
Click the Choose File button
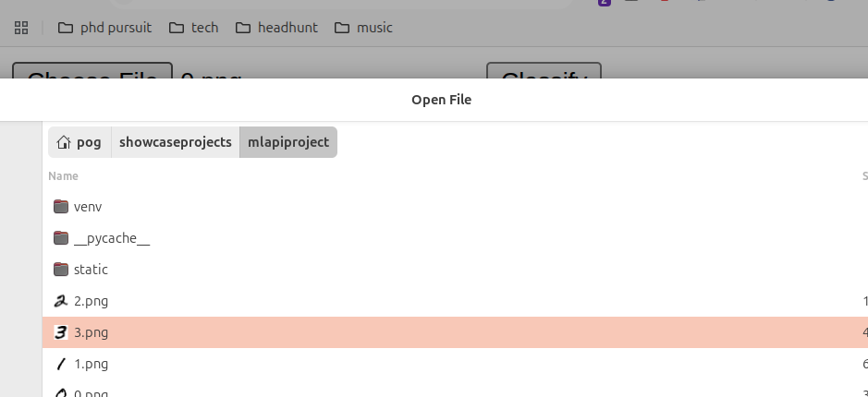coord(92,71)
